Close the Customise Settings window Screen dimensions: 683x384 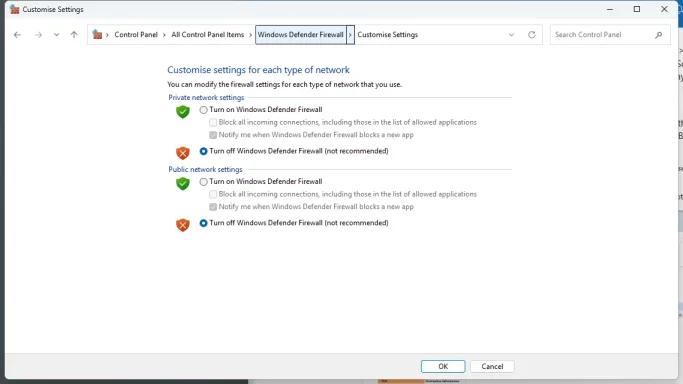[x=664, y=9]
